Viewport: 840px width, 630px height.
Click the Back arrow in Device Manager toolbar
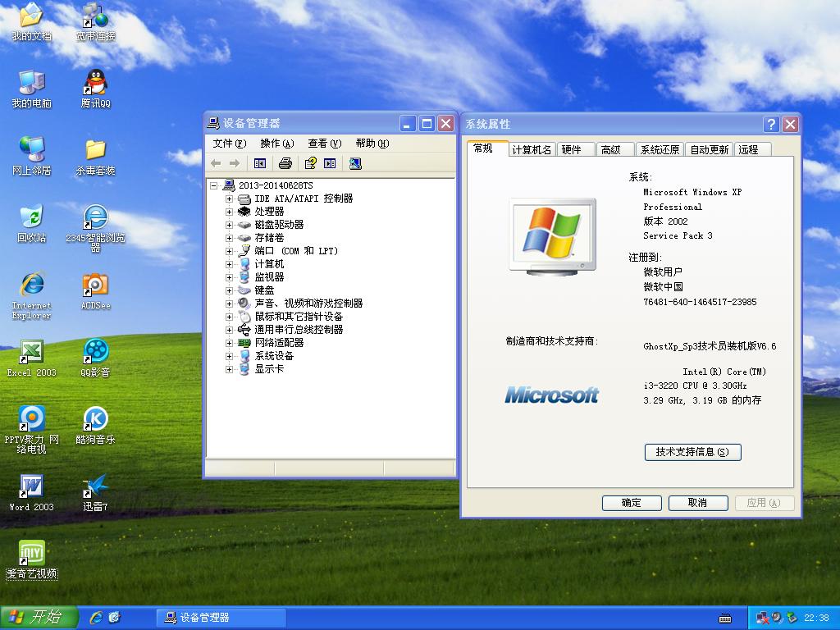[216, 163]
